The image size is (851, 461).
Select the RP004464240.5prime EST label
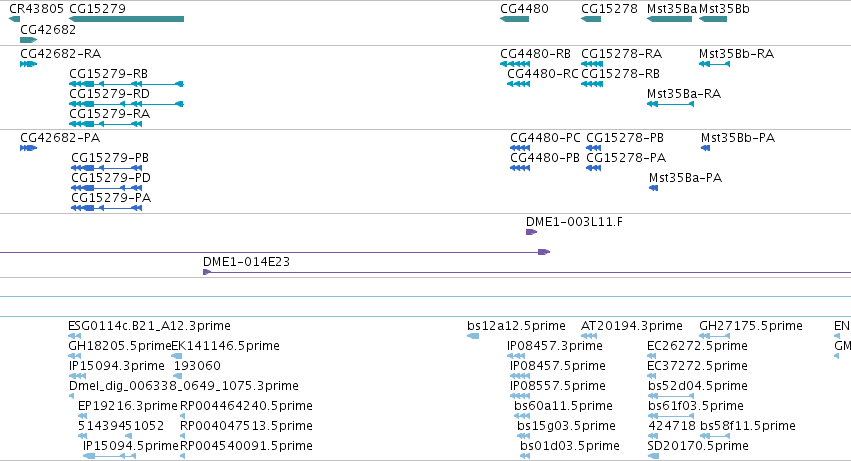point(246,406)
